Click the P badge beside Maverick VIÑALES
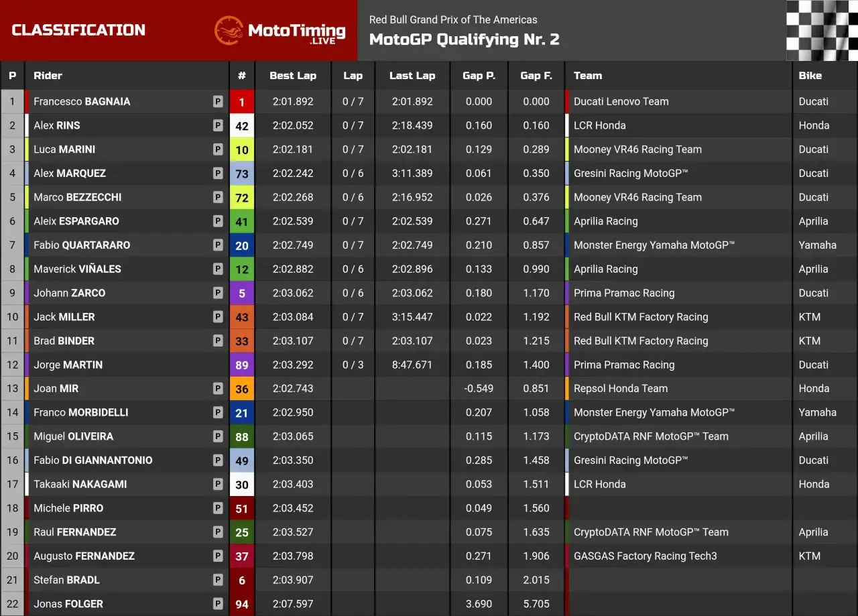This screenshot has height=616, width=858. 218,269
